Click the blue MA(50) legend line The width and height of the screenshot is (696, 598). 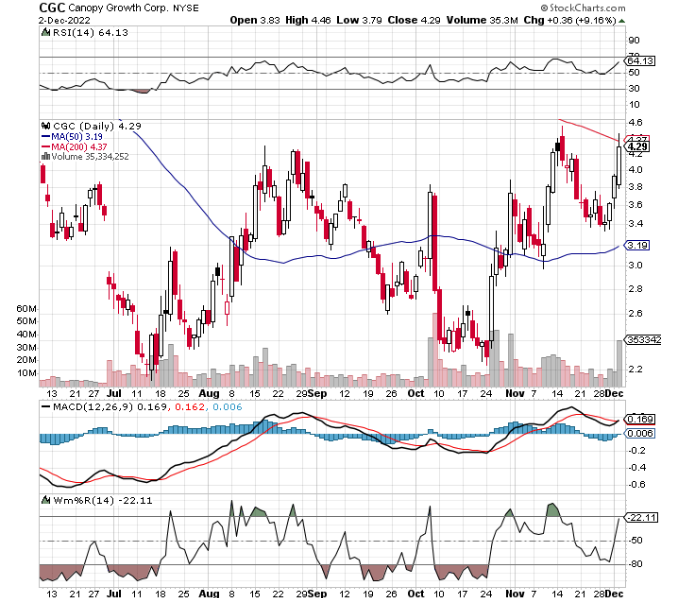pos(44,136)
